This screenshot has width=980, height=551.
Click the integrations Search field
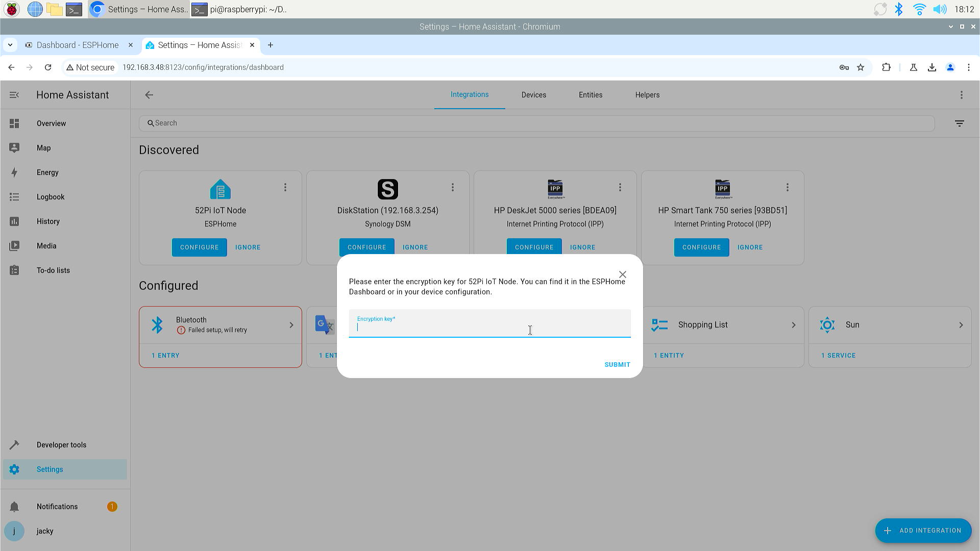click(x=536, y=123)
